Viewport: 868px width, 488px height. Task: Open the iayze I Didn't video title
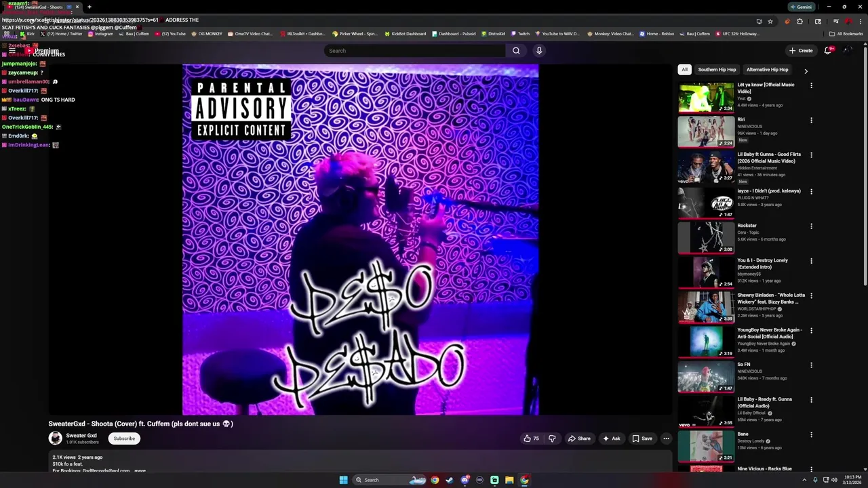(769, 191)
